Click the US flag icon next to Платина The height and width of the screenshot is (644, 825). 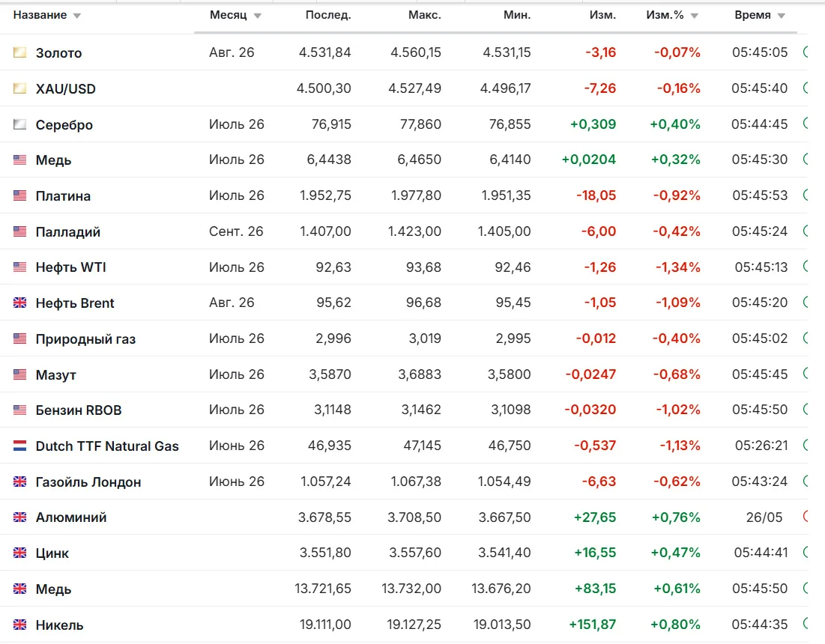pyautogui.click(x=20, y=195)
